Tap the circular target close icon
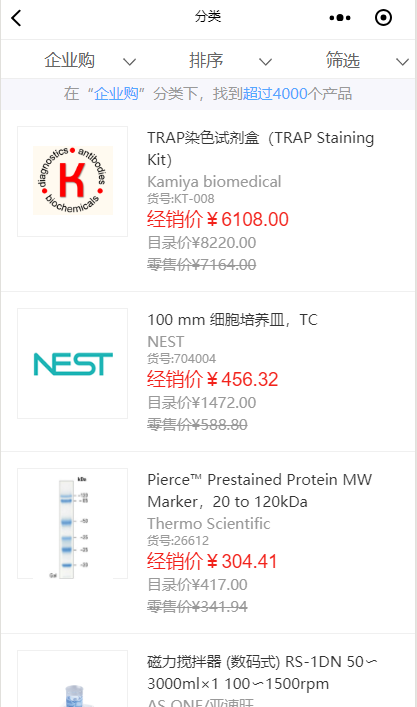Image resolution: width=417 pixels, height=707 pixels. point(383,18)
